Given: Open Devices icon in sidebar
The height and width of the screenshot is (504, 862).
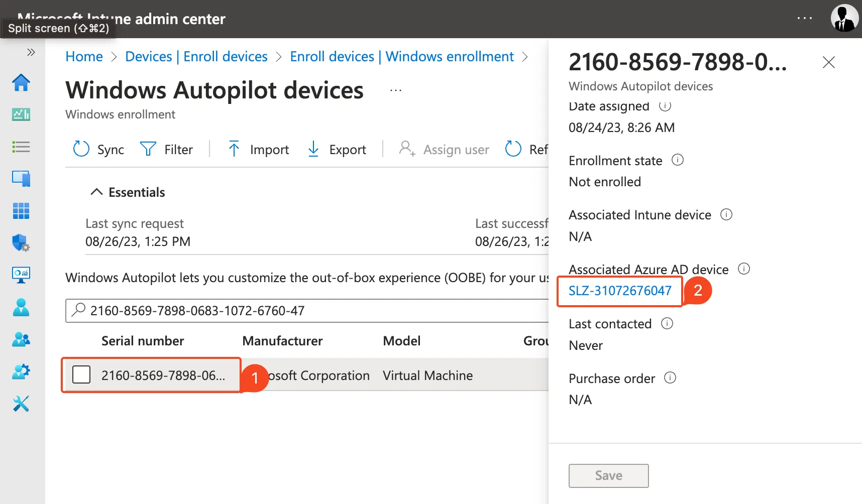Looking at the screenshot, I should [21, 179].
